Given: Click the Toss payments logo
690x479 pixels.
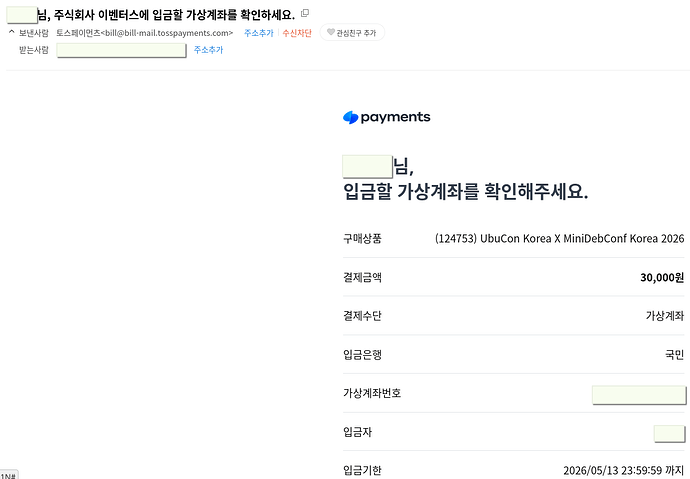Looking at the screenshot, I should (386, 117).
